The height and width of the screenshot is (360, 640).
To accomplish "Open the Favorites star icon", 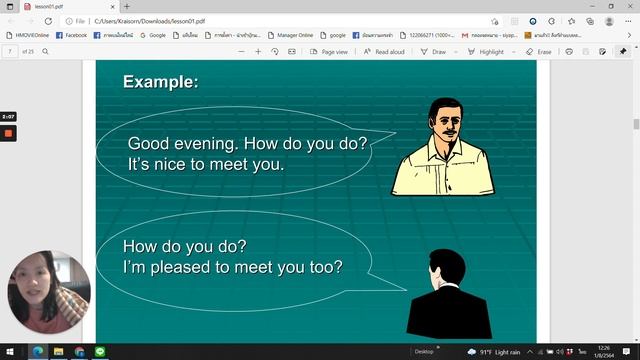I will pos(571,21).
